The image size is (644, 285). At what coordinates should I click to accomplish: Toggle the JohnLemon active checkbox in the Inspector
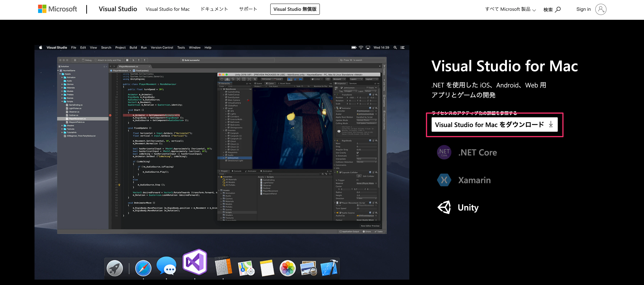[x=342, y=88]
